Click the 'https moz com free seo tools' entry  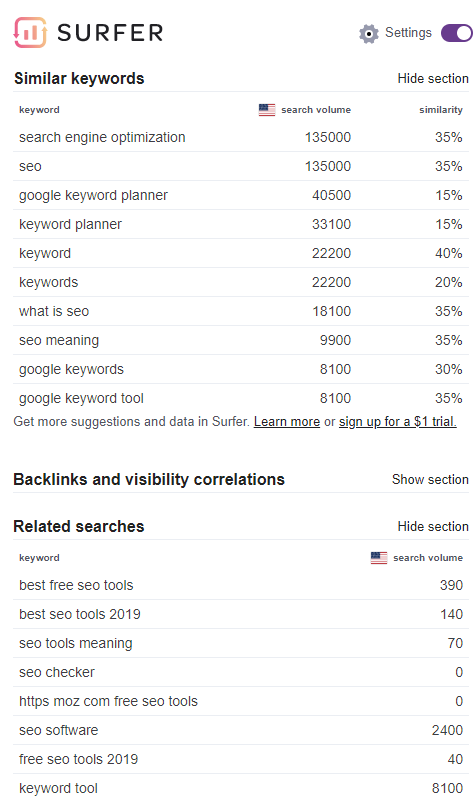(x=108, y=701)
